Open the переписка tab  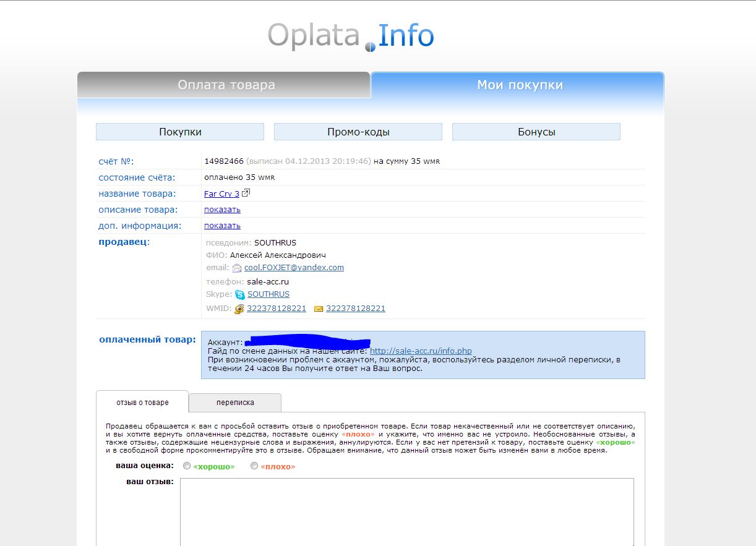(x=235, y=403)
